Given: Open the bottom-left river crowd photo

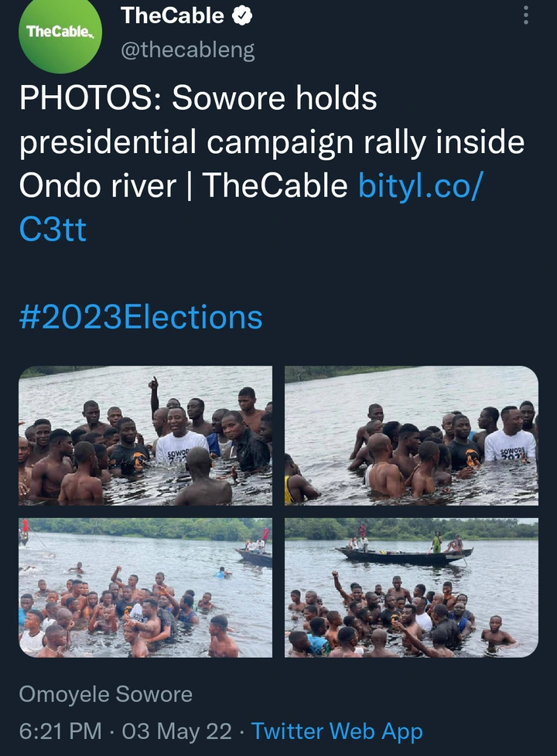Looking at the screenshot, I should 145,587.
